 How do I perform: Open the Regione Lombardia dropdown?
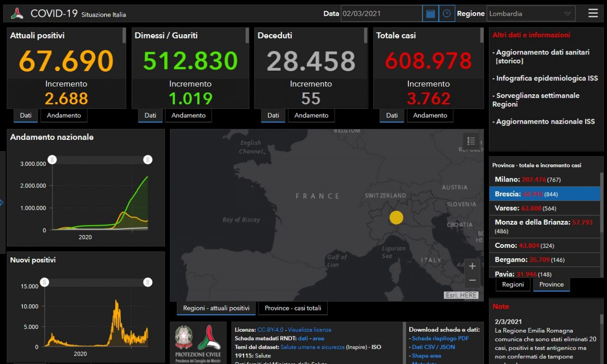coord(531,14)
